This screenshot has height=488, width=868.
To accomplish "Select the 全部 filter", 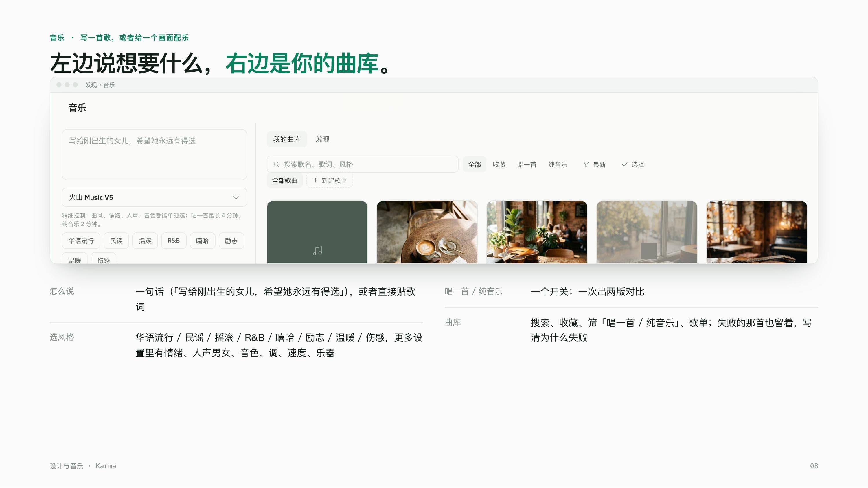I will pos(475,164).
